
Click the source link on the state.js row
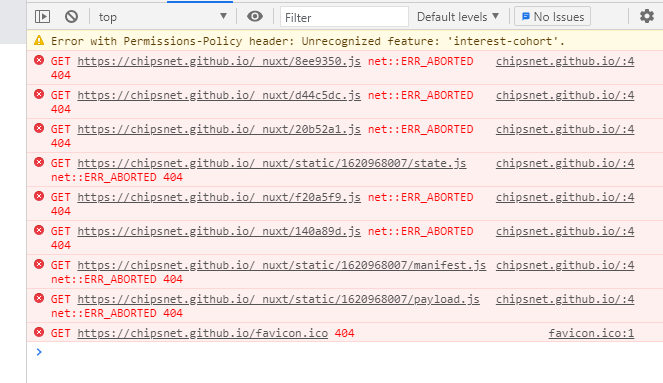565,164
